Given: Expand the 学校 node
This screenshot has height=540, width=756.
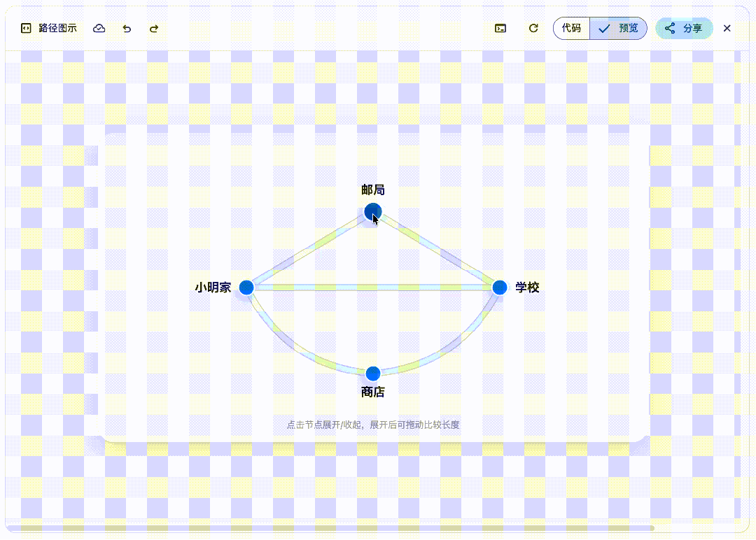Looking at the screenshot, I should coord(500,287).
